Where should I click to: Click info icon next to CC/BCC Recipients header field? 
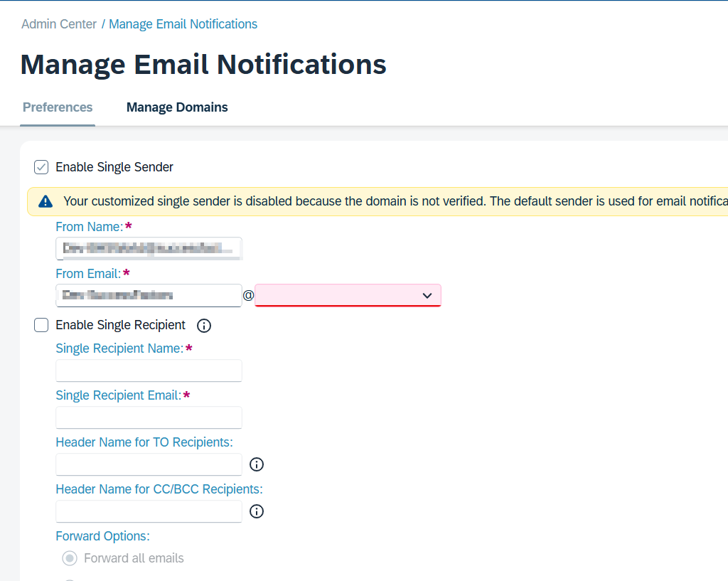pyautogui.click(x=257, y=511)
